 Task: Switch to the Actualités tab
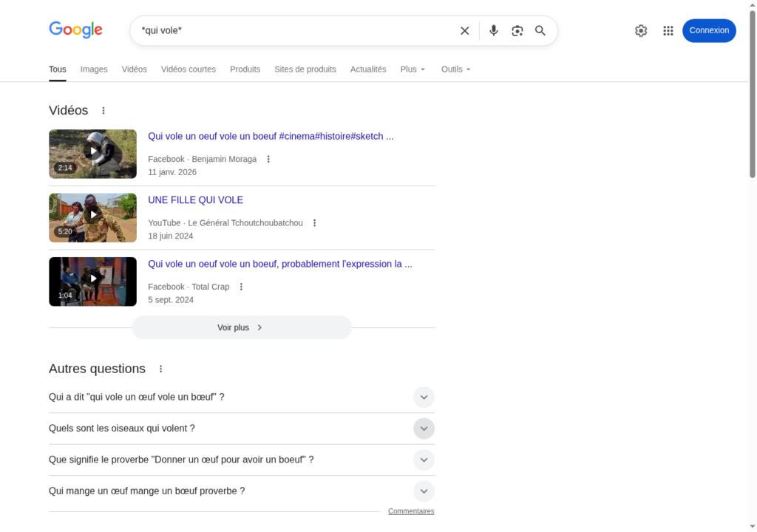368,69
